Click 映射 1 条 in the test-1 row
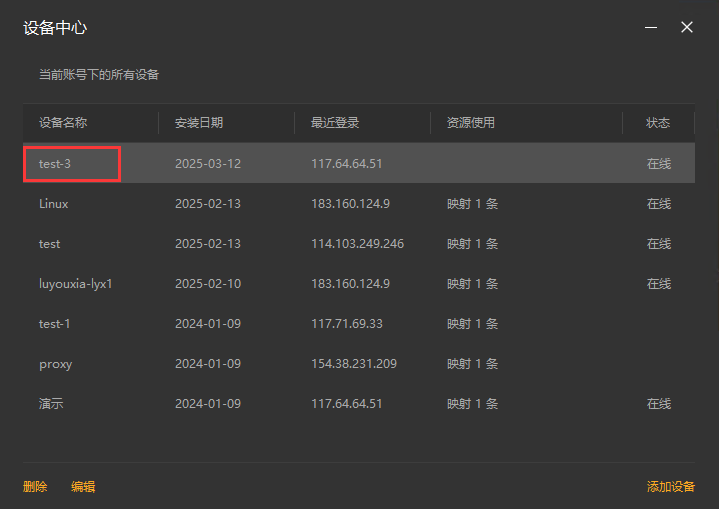This screenshot has height=509, width=719. click(473, 324)
